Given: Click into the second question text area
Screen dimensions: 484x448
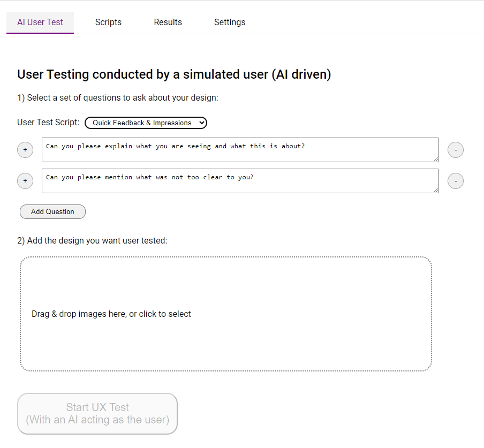Looking at the screenshot, I should pos(240,180).
